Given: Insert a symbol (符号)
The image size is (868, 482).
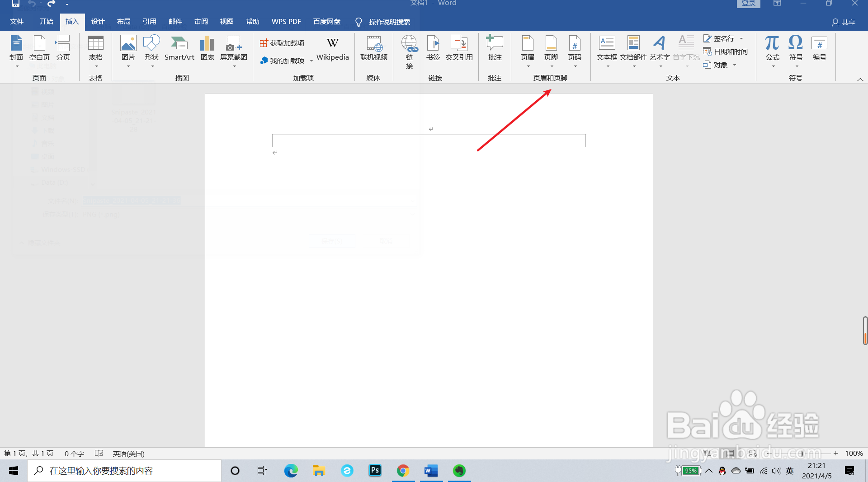Looking at the screenshot, I should coord(796,51).
